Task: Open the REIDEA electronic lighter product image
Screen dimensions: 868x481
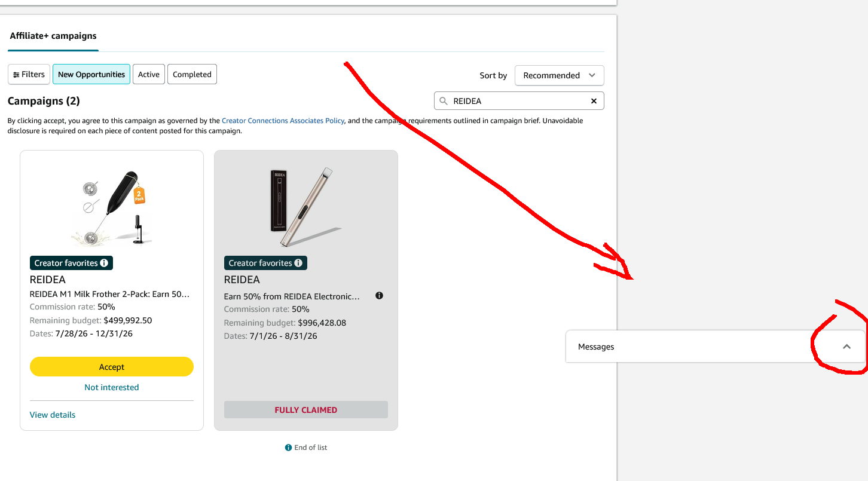Action: [305, 206]
